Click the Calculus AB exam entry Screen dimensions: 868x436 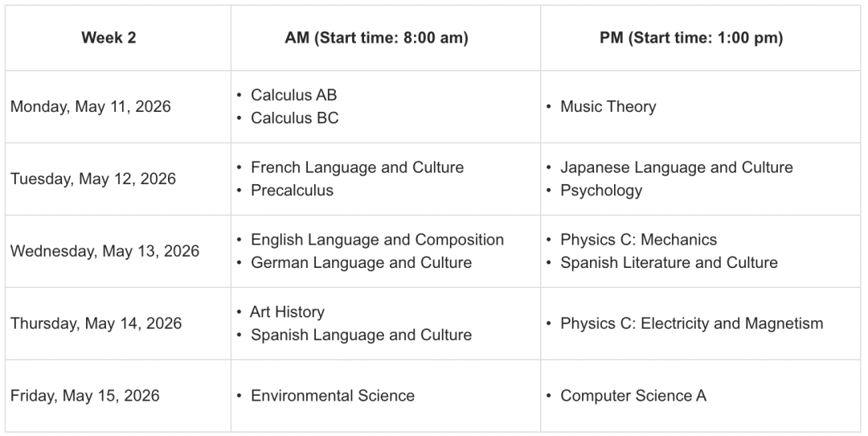coord(293,95)
